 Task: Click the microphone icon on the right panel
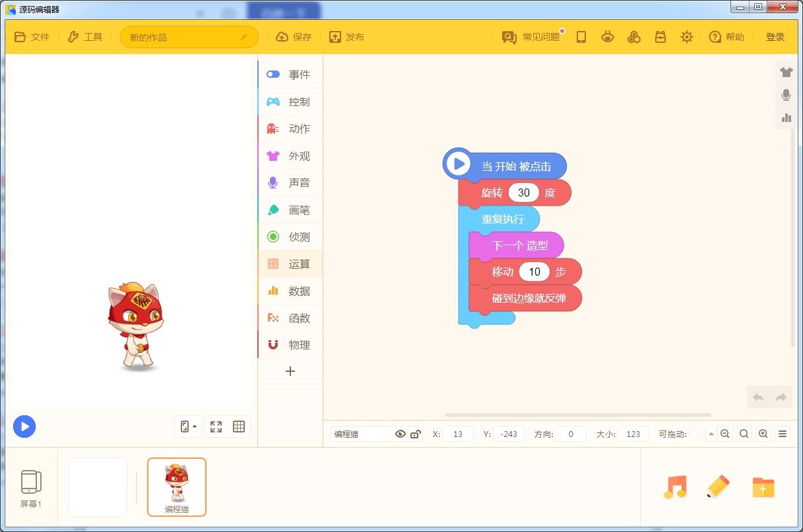786,95
